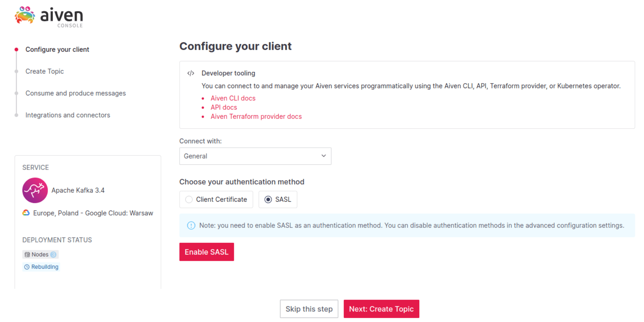Click the Nodes server icon

[x=27, y=255]
